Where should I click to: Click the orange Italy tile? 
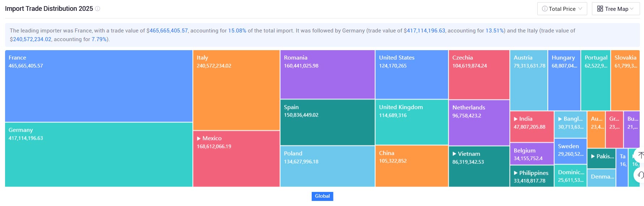236,90
